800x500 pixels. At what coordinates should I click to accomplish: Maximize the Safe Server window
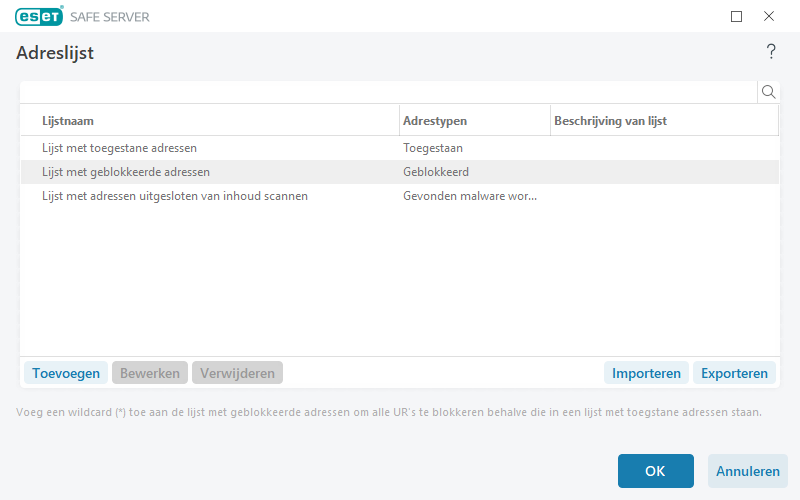coord(736,17)
